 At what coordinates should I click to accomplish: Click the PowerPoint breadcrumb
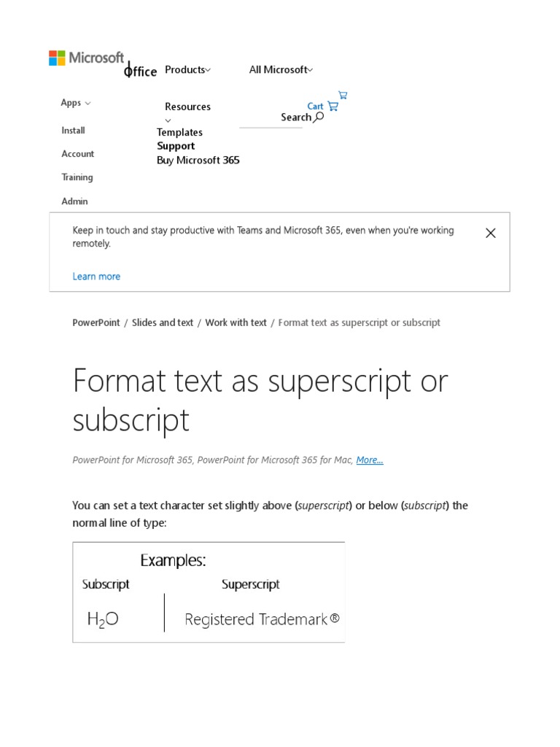96,322
